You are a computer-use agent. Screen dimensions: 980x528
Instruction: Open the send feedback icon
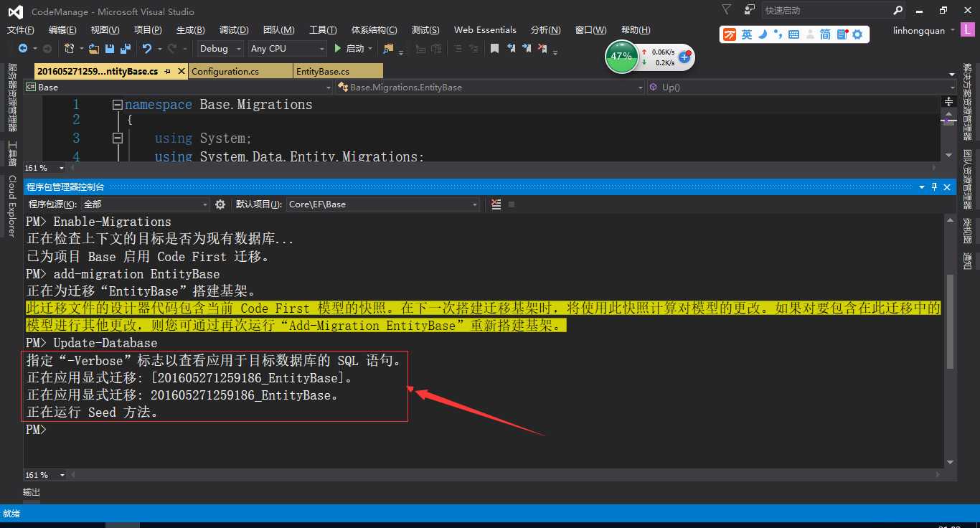749,10
